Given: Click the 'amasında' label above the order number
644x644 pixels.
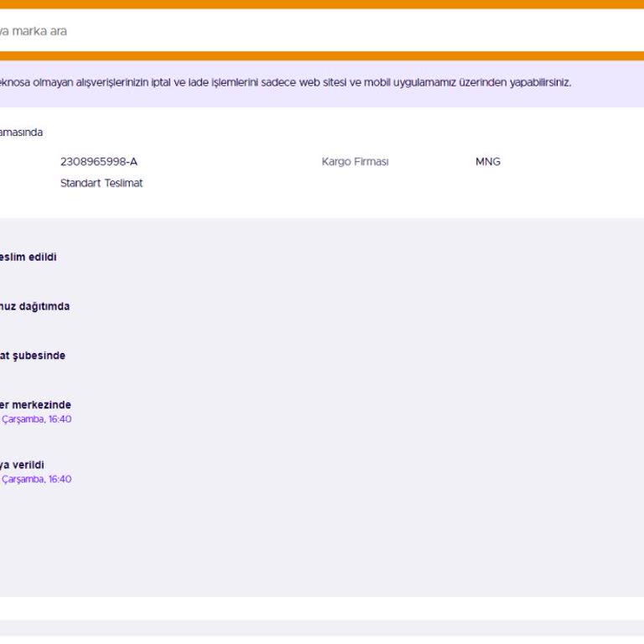Looking at the screenshot, I should [21, 132].
